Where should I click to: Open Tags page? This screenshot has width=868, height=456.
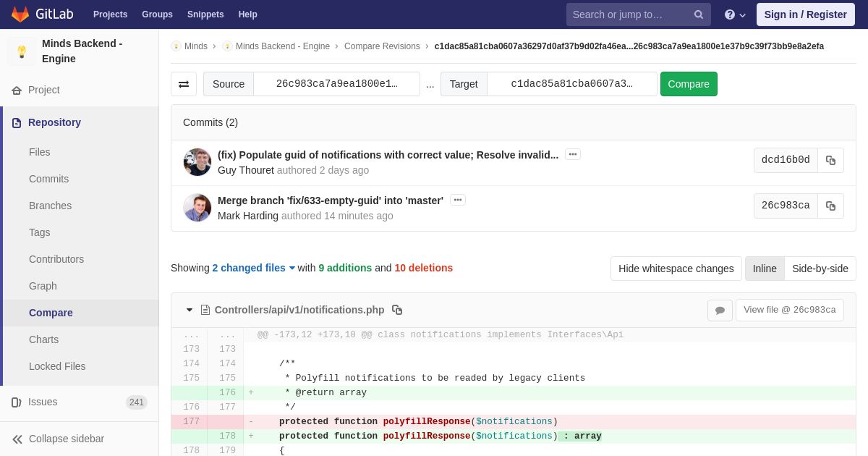pos(40,232)
